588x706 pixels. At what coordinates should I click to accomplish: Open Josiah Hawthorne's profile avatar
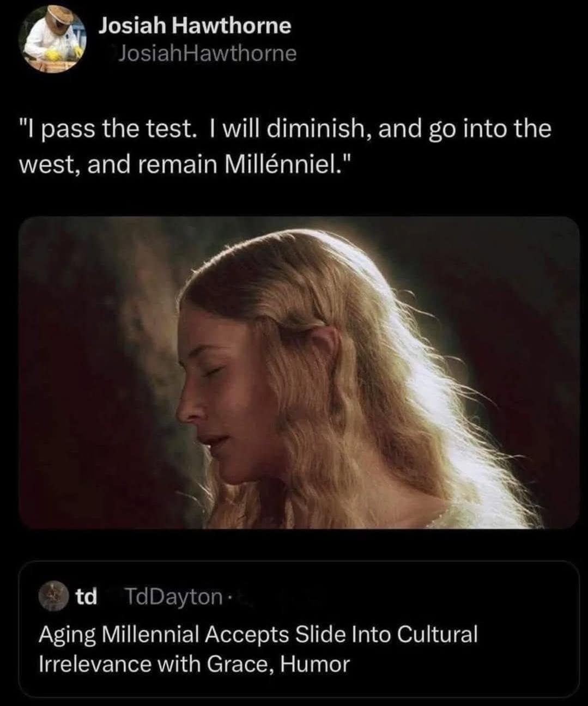click(53, 39)
